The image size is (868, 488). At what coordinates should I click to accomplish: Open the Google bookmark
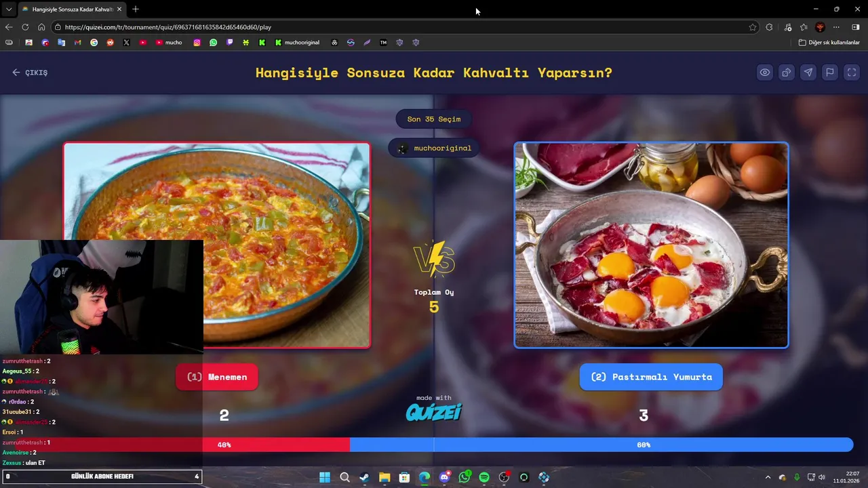coord(94,42)
